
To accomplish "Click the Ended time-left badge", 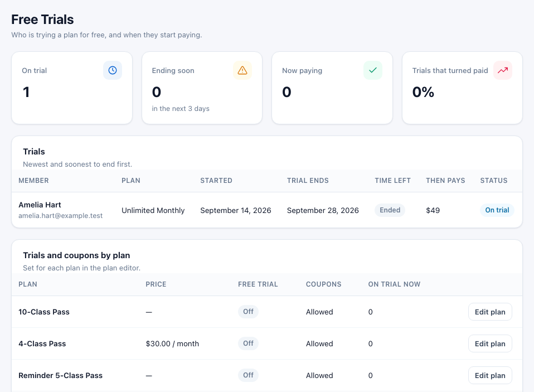I will 390,210.
